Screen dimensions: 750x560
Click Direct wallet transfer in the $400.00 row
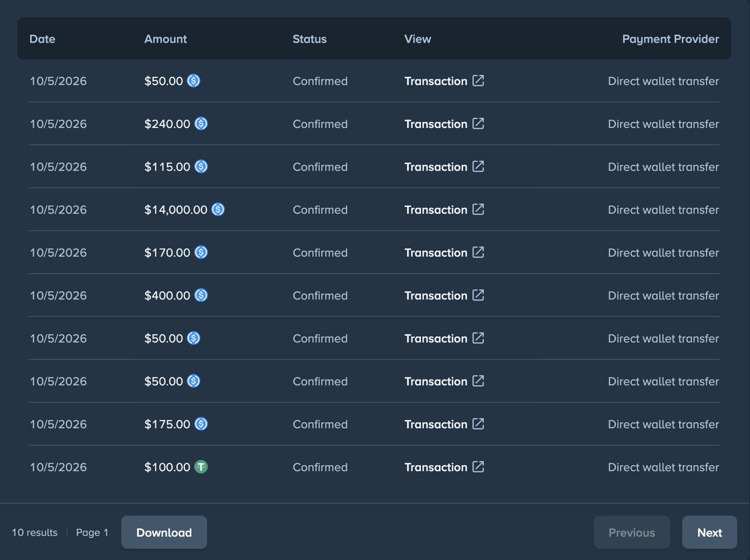[x=664, y=295]
